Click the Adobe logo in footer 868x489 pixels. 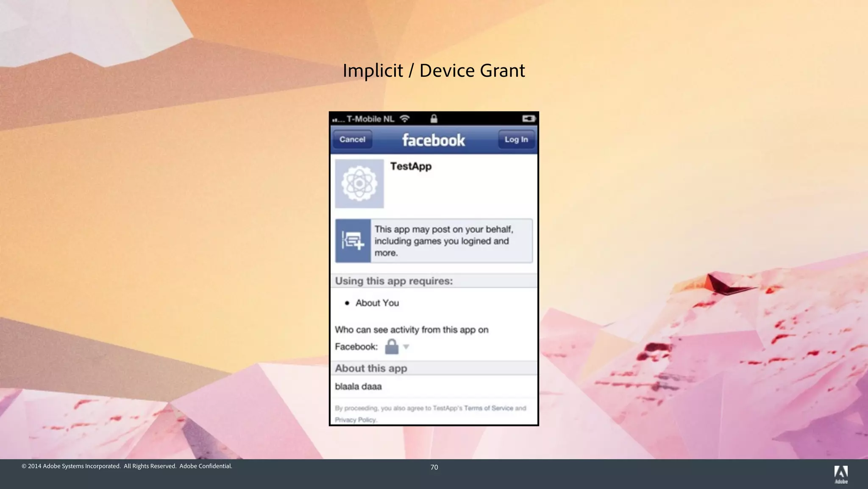841,474
